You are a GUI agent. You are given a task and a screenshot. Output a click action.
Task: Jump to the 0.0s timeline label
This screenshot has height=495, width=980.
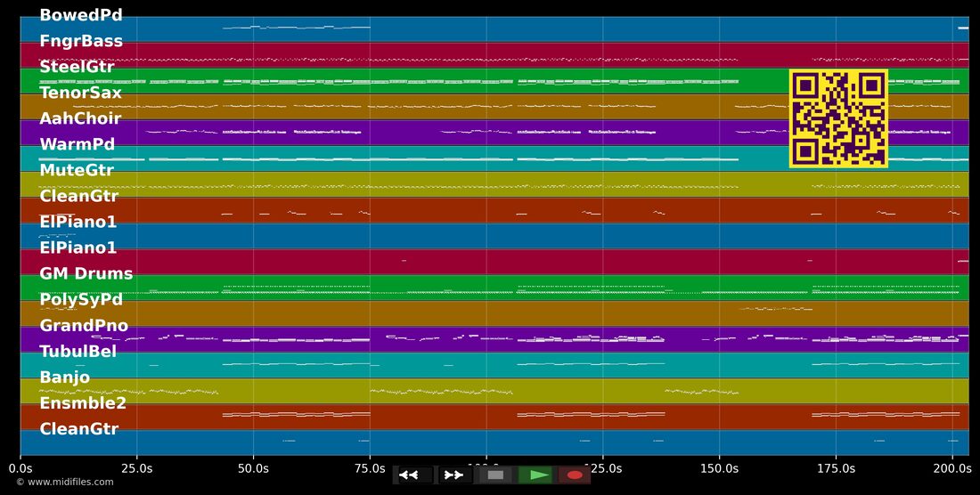[x=20, y=467]
